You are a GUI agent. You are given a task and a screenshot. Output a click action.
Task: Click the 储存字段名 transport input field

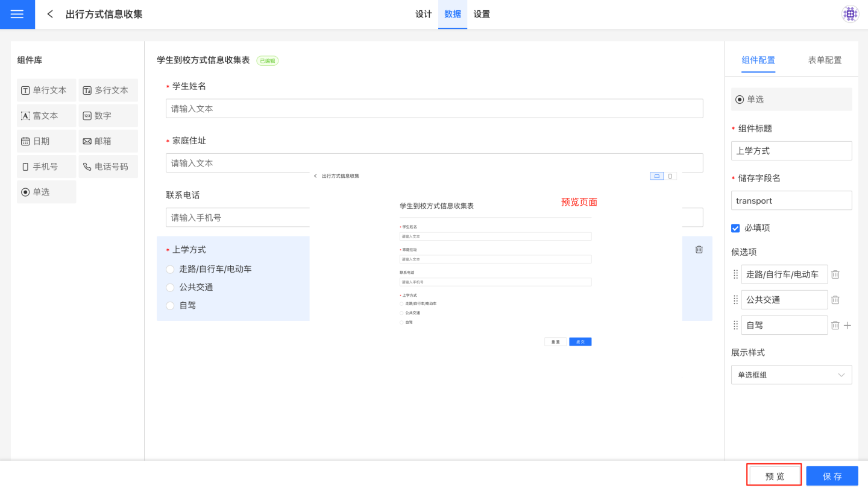791,201
